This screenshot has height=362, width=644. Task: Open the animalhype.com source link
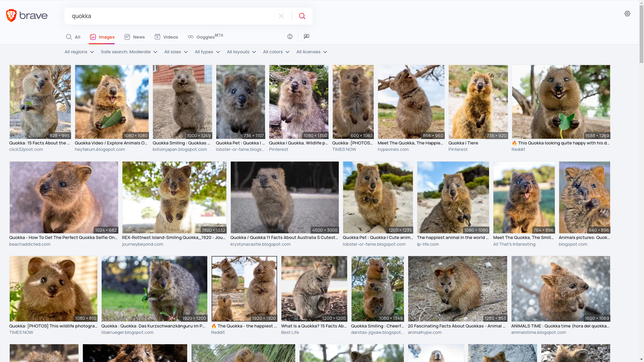pos(425,333)
